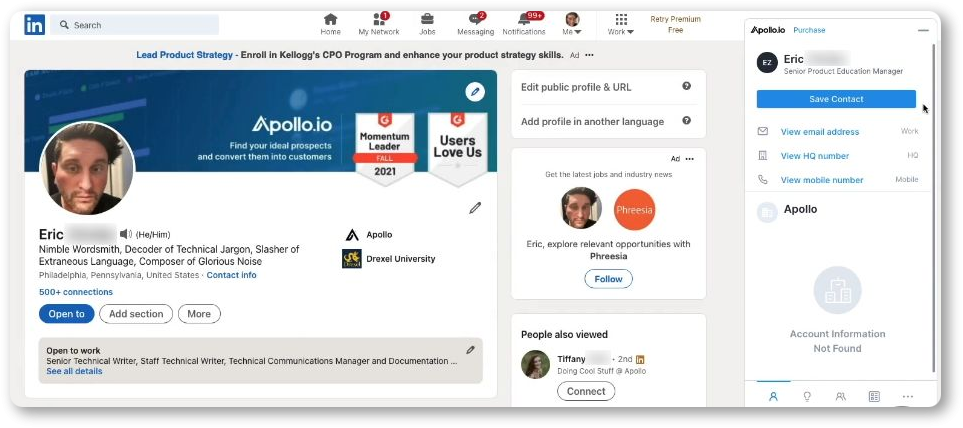Open the LinkedIn home logo
This screenshot has width=963, height=428.
click(34, 25)
